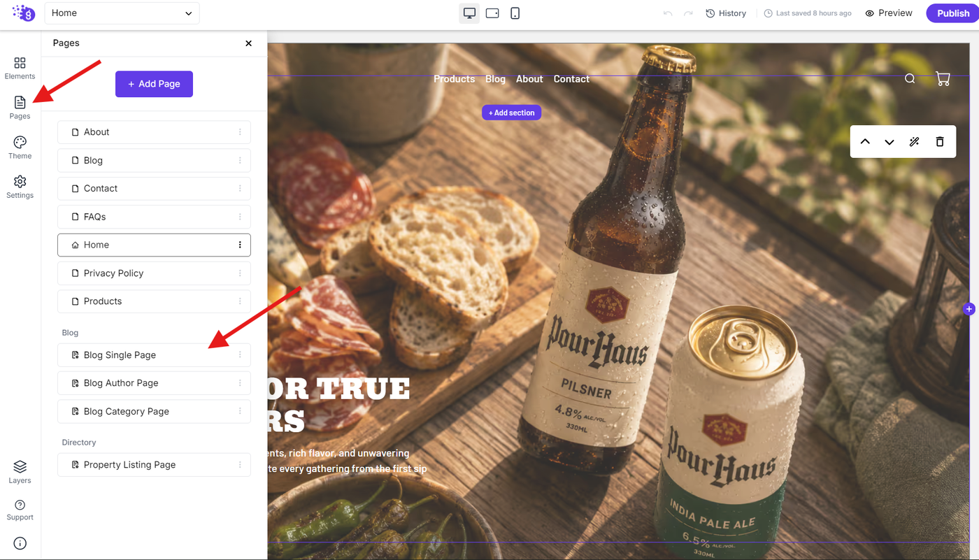Open the Layers panel icon

pos(20,466)
